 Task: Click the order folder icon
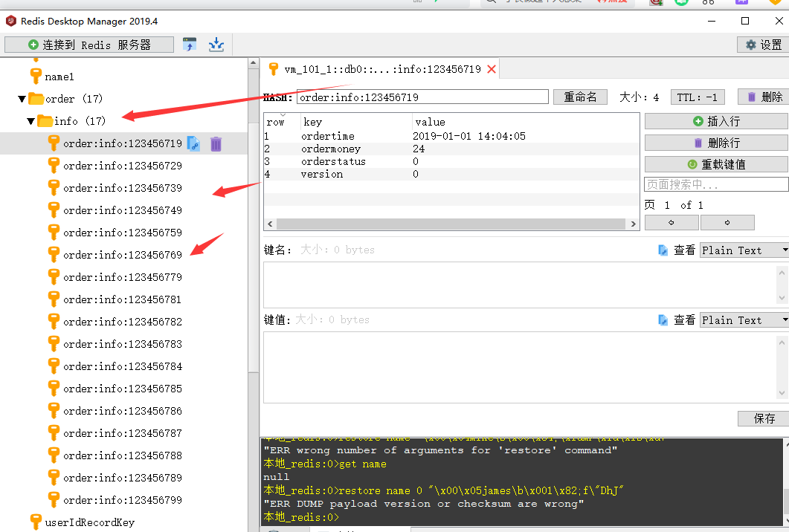pyautogui.click(x=36, y=99)
